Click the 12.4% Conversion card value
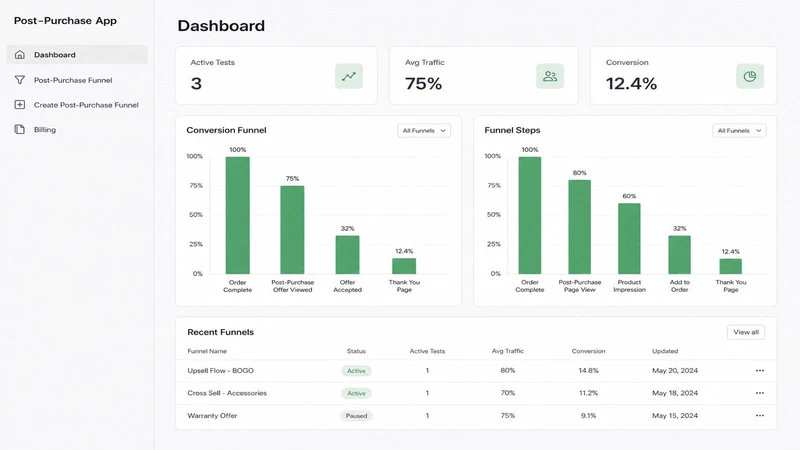Image resolution: width=800 pixels, height=450 pixels. tap(632, 84)
